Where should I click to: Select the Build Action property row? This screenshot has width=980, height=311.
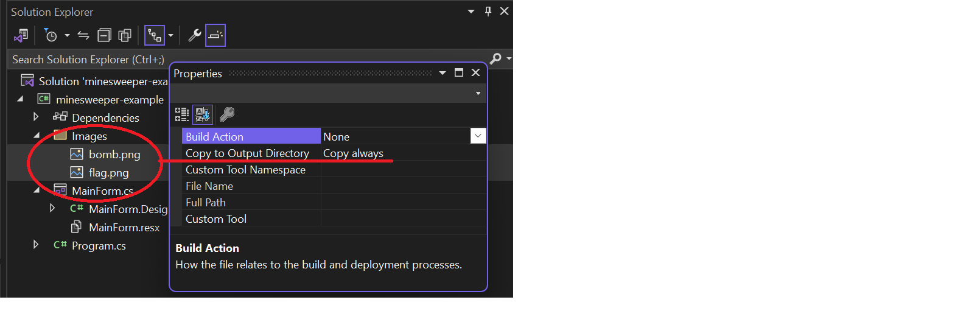(251, 136)
